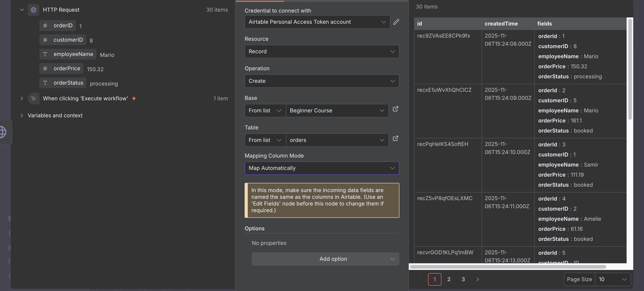Screen dimensions: 644x291
Task: Click the 'employeeName : Samir' field value
Action: [568, 165]
